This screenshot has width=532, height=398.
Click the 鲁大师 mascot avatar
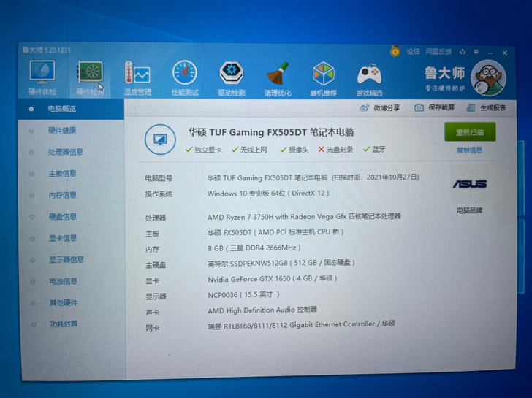[x=488, y=78]
